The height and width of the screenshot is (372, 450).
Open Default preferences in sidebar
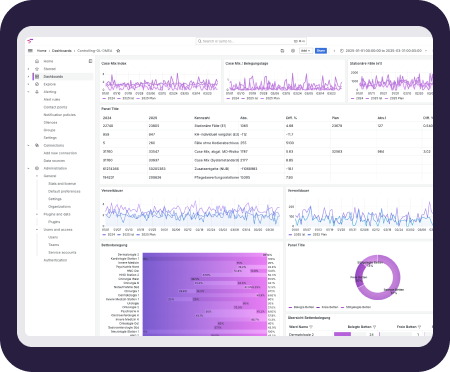[64, 191]
